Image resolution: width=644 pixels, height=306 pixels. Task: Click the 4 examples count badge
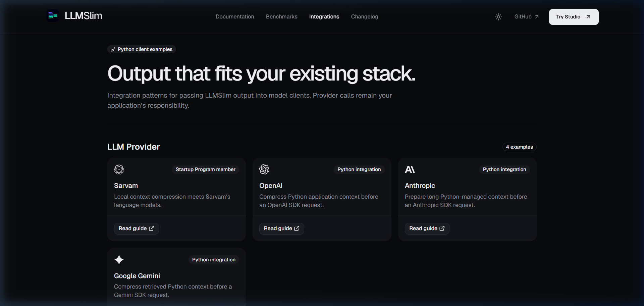(x=519, y=147)
